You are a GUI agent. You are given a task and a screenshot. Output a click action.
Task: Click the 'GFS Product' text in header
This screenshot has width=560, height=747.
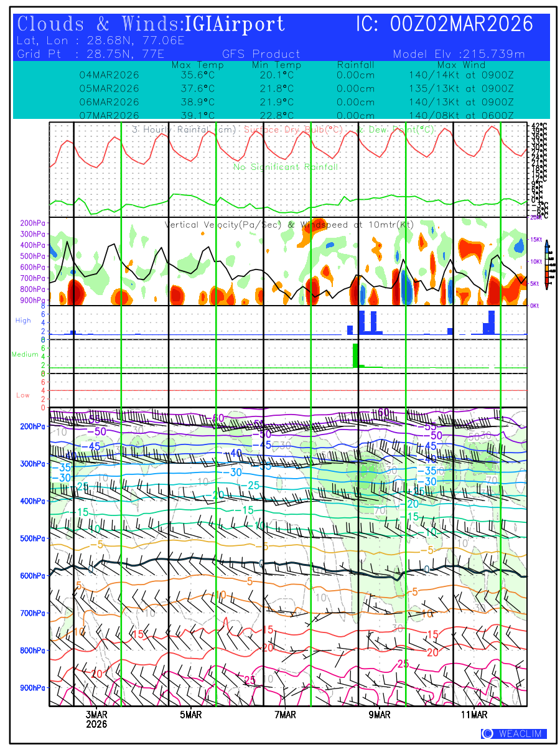pos(261,54)
